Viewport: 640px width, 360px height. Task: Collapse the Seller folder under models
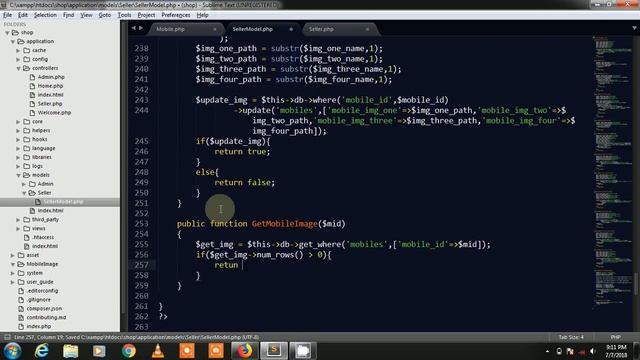(x=24, y=193)
